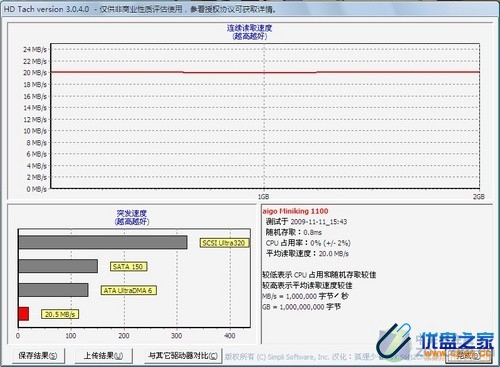Click the 上传结果(U) upload results button
This screenshot has height=367, width=500.
(x=103, y=356)
